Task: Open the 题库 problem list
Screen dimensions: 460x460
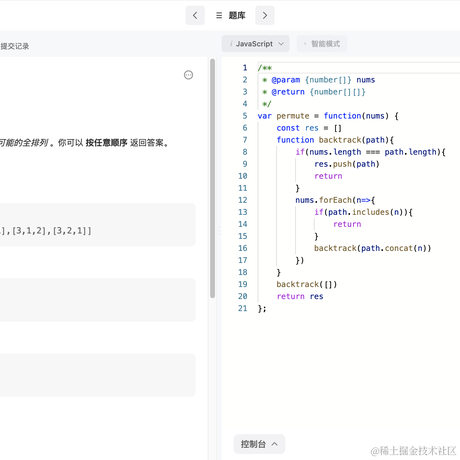Action: click(231, 15)
